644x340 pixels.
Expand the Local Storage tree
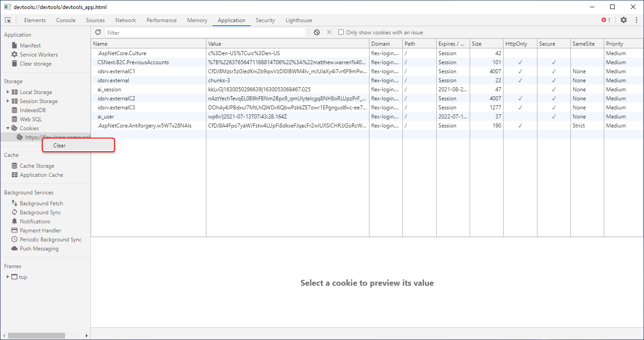(x=8, y=92)
